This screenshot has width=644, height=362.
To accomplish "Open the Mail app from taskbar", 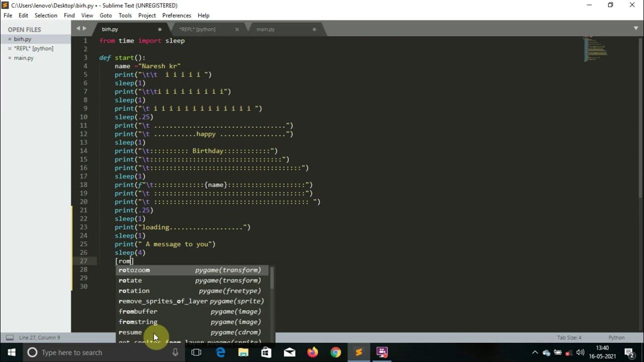I will pos(290,352).
